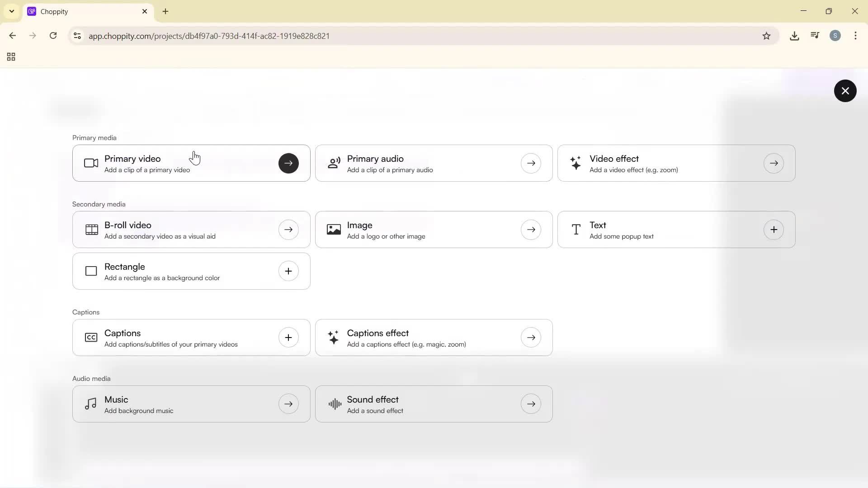Select the Captions effect sparkle icon
The width and height of the screenshot is (868, 488).
point(334,337)
